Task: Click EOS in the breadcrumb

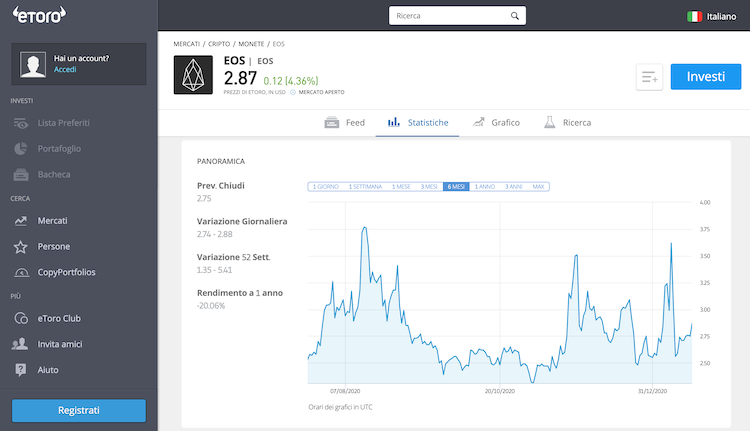Action: point(278,44)
